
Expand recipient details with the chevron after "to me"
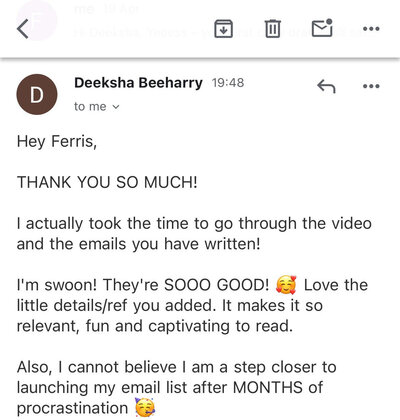(x=116, y=107)
